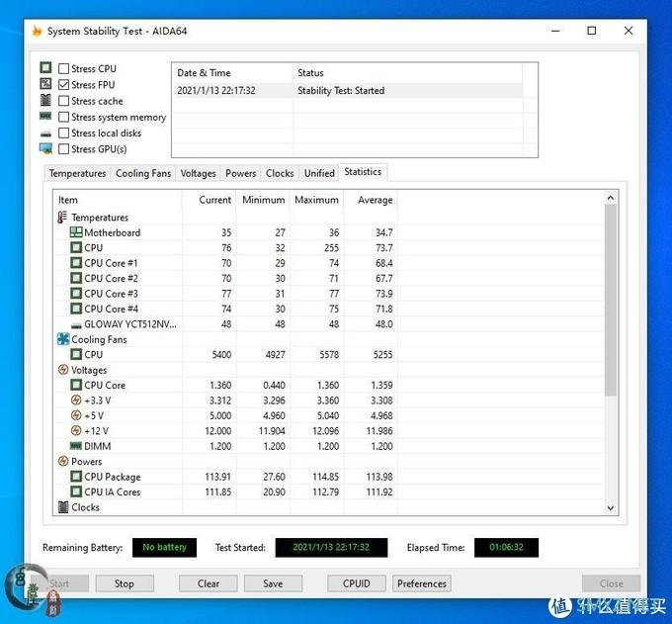Click the scroll down arrow in statistics list

coord(611,508)
